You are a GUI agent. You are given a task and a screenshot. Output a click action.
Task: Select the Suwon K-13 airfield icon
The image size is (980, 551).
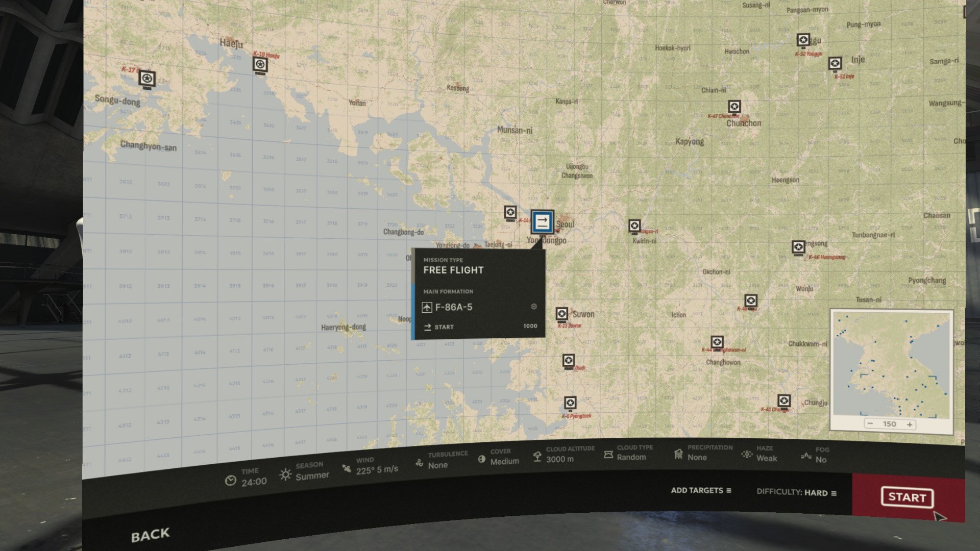562,314
